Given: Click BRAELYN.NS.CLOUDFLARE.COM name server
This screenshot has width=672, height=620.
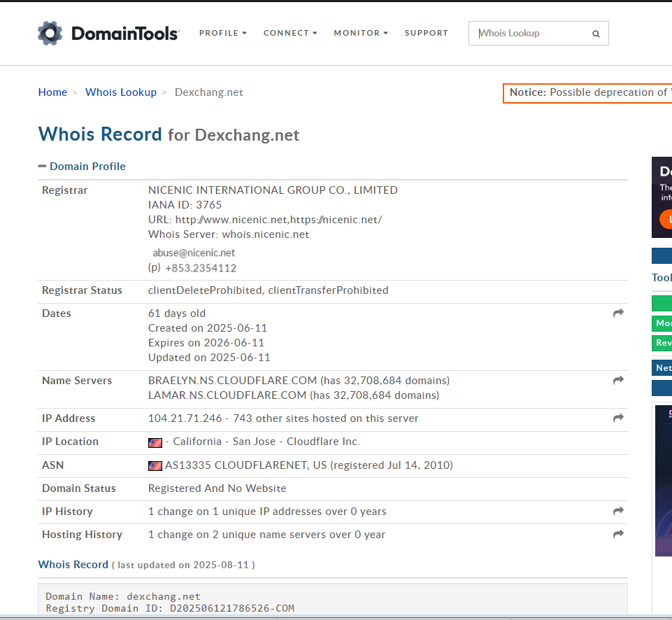Looking at the screenshot, I should 232,380.
